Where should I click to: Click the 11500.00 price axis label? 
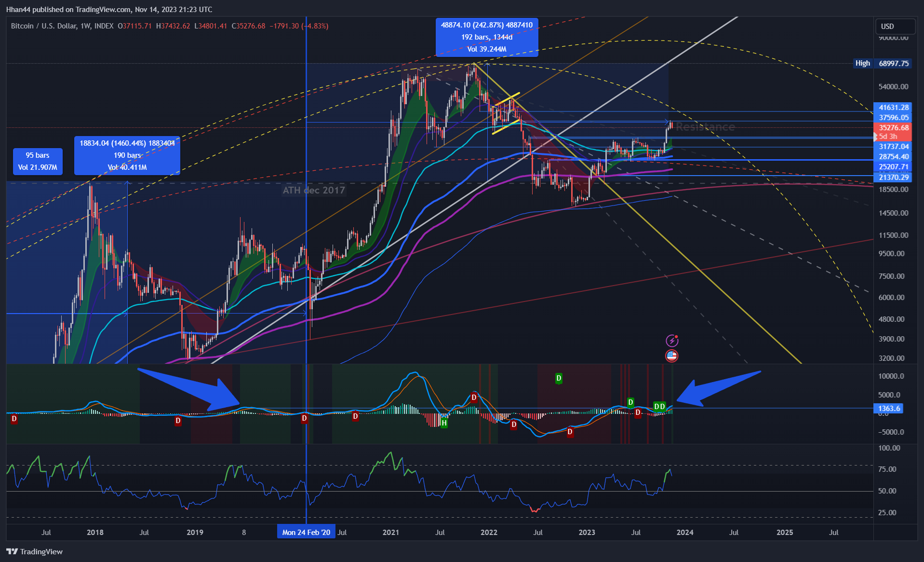pyautogui.click(x=893, y=235)
